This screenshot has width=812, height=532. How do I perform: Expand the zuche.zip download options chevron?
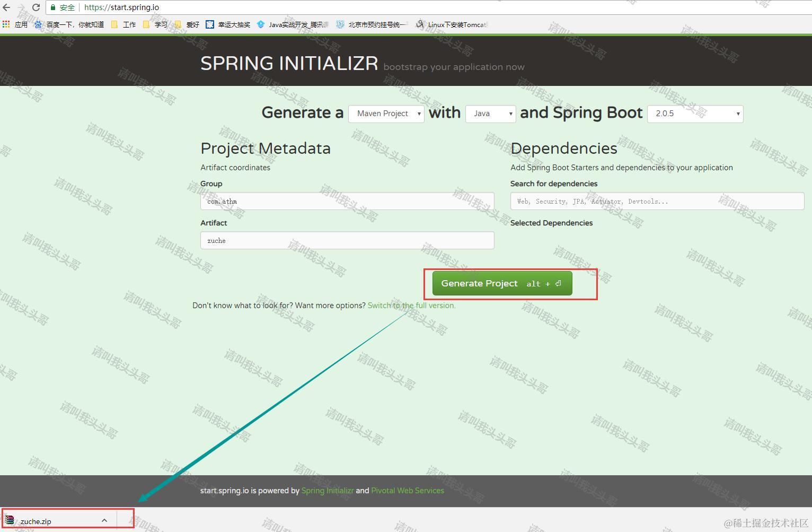coord(104,520)
